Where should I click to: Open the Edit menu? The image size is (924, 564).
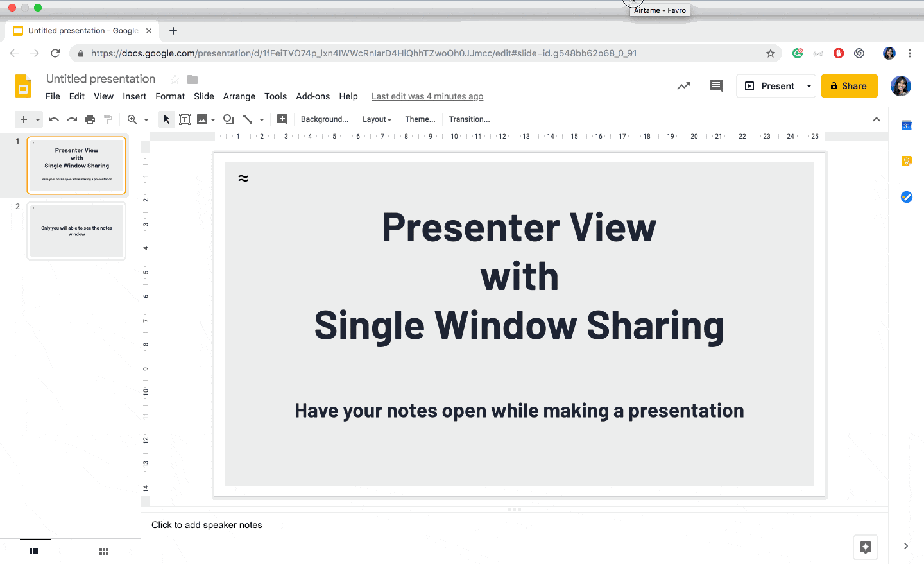point(77,96)
